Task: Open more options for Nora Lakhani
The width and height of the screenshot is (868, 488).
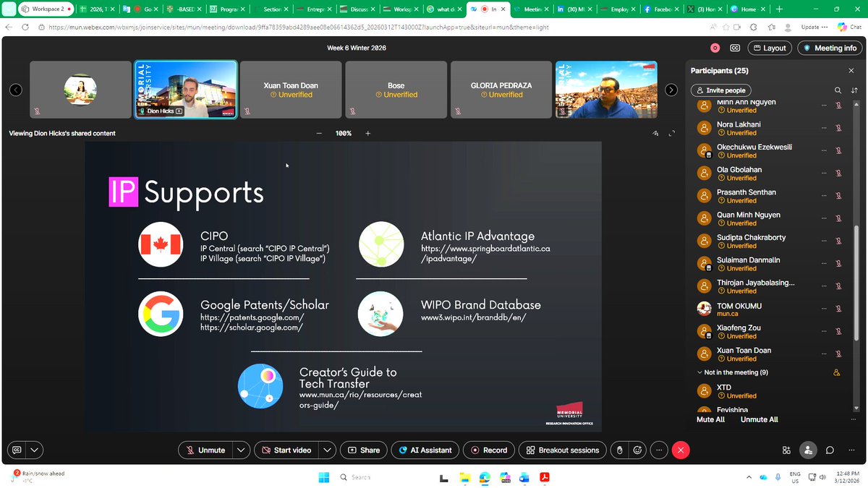Action: pos(824,128)
